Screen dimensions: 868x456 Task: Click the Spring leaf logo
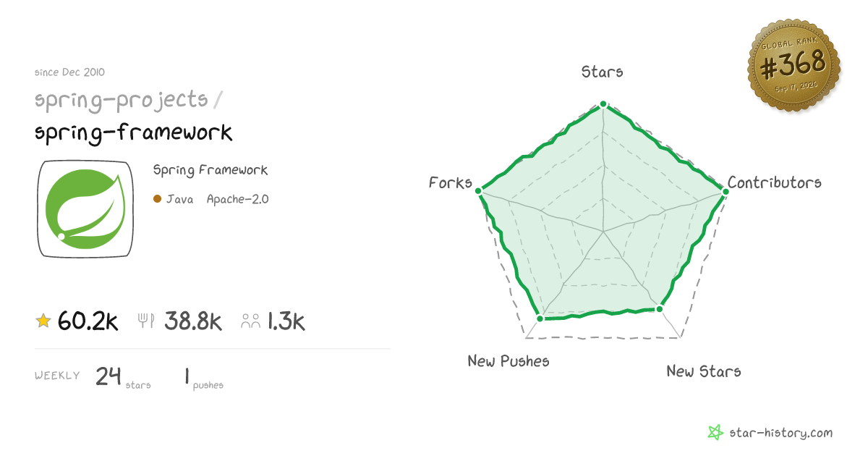(85, 208)
